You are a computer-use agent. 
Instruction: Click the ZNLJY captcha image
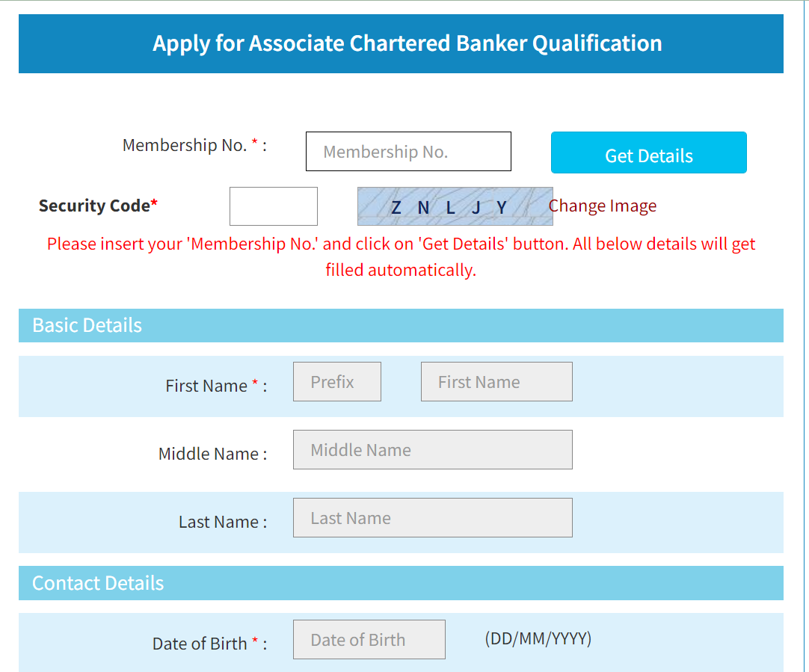(455, 206)
